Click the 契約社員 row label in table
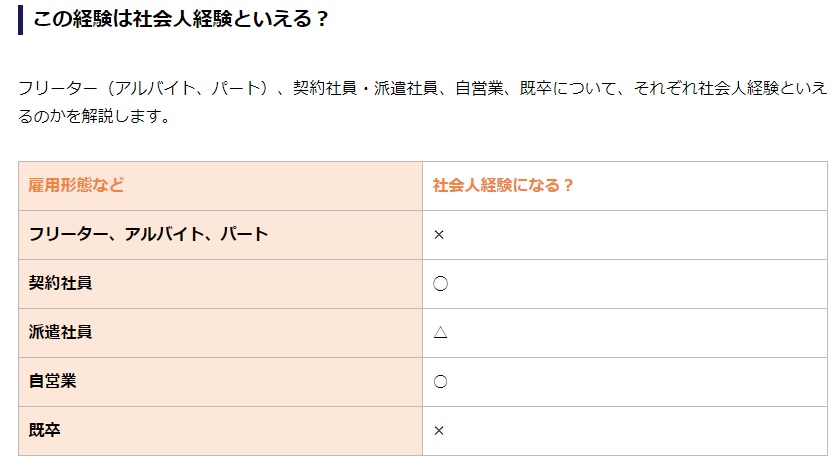Screen dimensions: 839x465 click(x=61, y=284)
